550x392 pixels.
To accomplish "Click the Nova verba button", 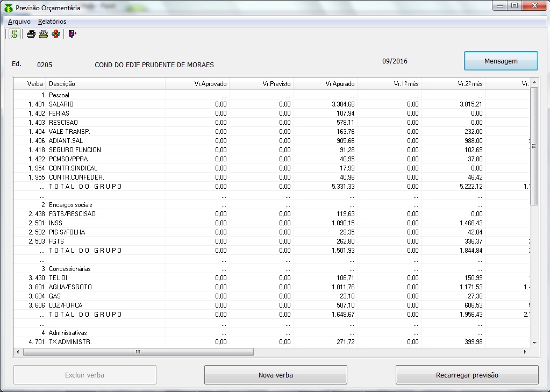I will [x=275, y=375].
